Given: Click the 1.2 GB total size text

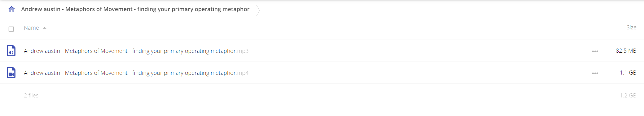Looking at the screenshot, I should (x=628, y=96).
